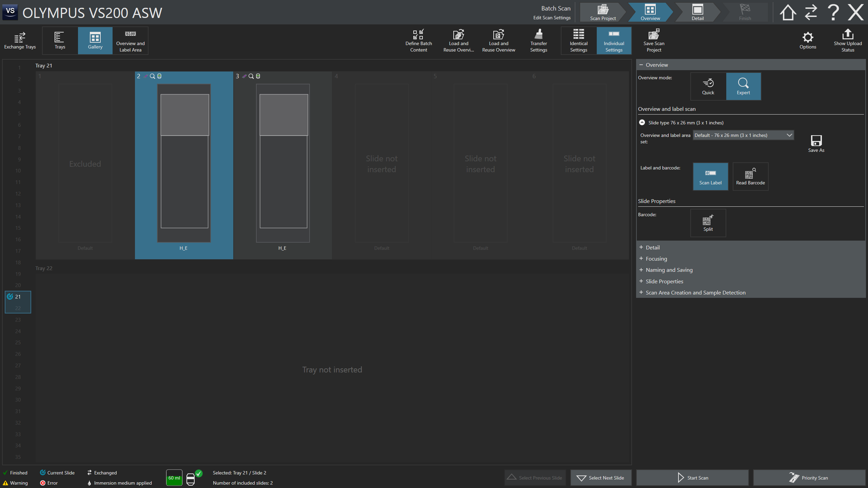Click the Select Next Slide button
The height and width of the screenshot is (488, 868).
601,478
